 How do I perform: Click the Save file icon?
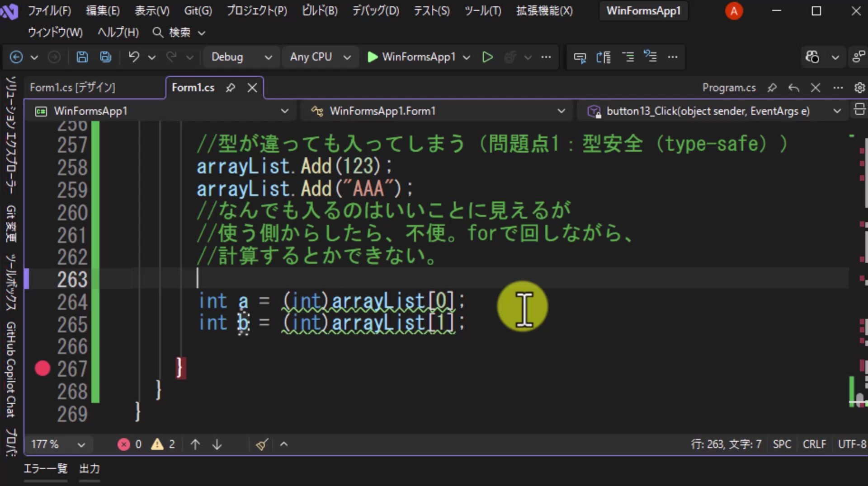82,57
